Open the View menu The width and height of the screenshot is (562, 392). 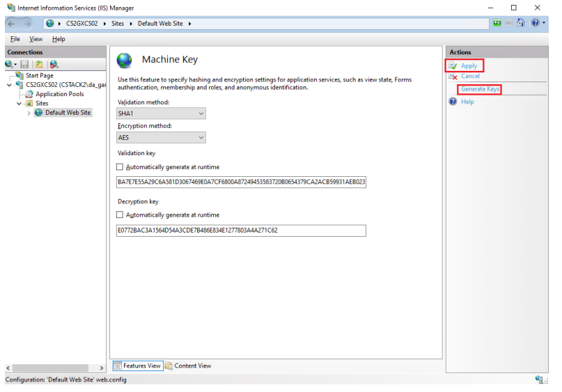(36, 39)
